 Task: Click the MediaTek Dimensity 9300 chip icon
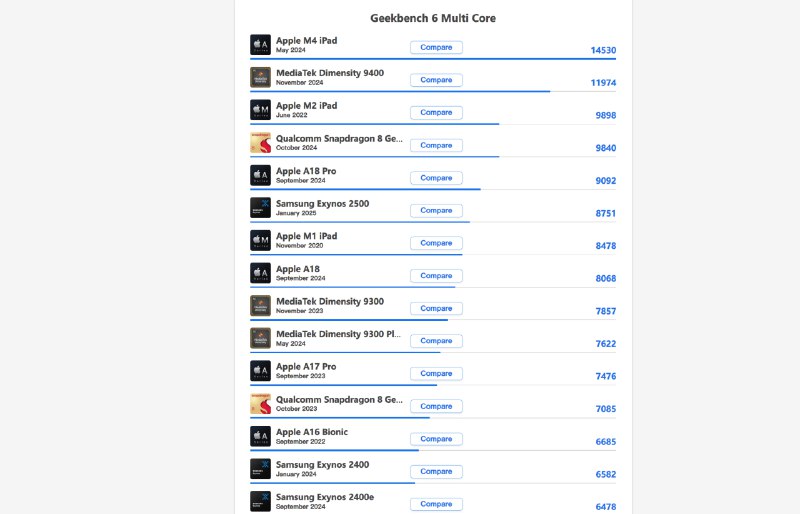click(x=260, y=306)
